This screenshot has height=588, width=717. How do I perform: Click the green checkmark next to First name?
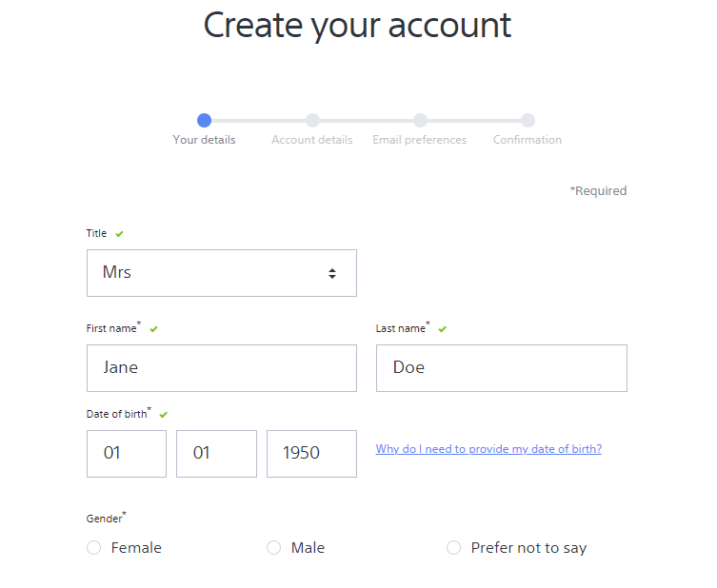tap(153, 329)
